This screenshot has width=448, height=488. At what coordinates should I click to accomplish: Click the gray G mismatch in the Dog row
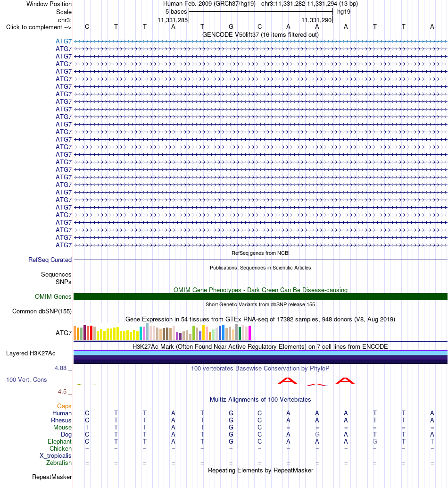pyautogui.click(x=317, y=435)
